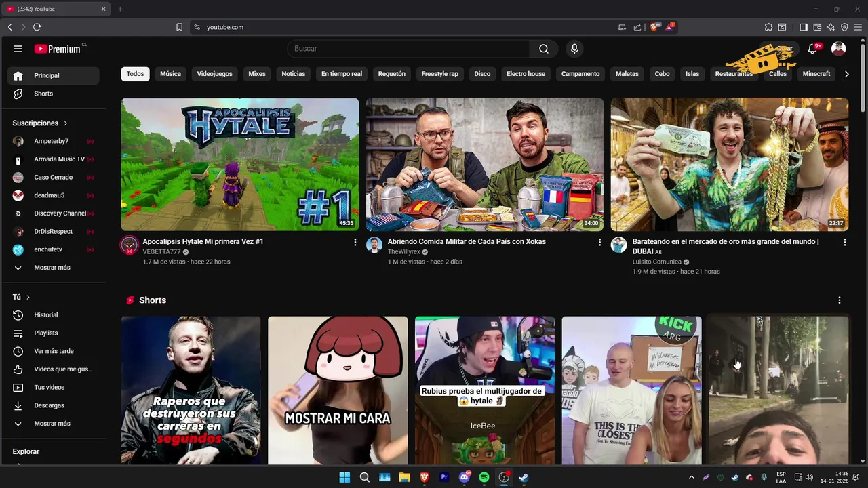Viewport: 868px width, 488px height.
Task: Click Brave Shields lion icon in address bar
Action: click(654, 27)
